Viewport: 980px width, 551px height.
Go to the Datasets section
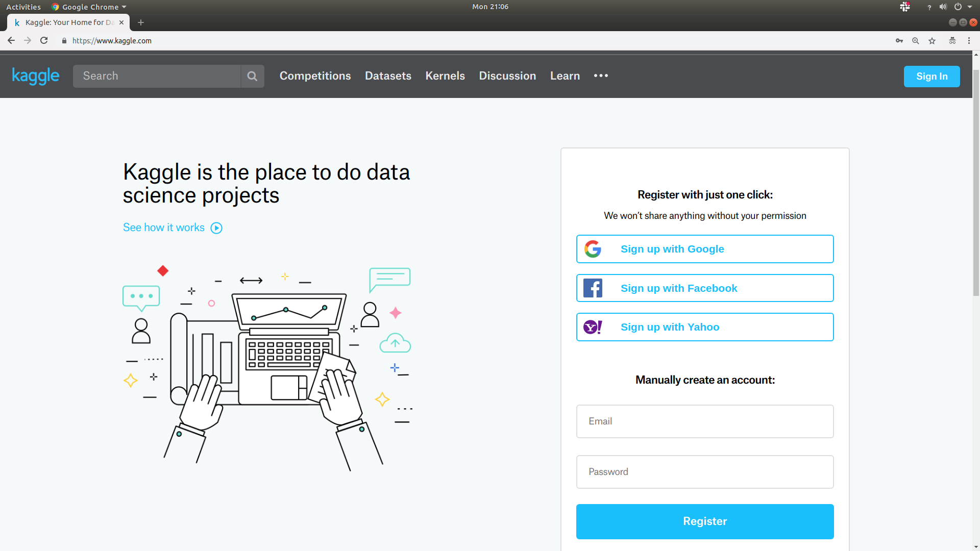388,76
